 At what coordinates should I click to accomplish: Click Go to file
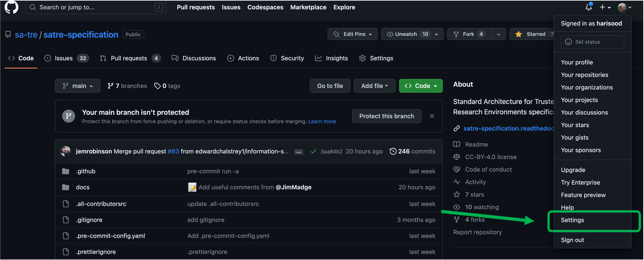tap(330, 86)
